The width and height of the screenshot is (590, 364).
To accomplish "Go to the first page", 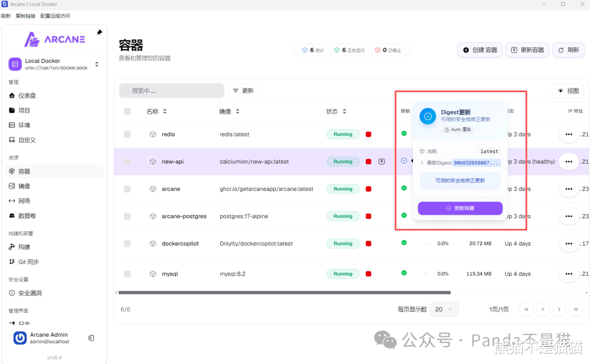I will click(x=527, y=309).
